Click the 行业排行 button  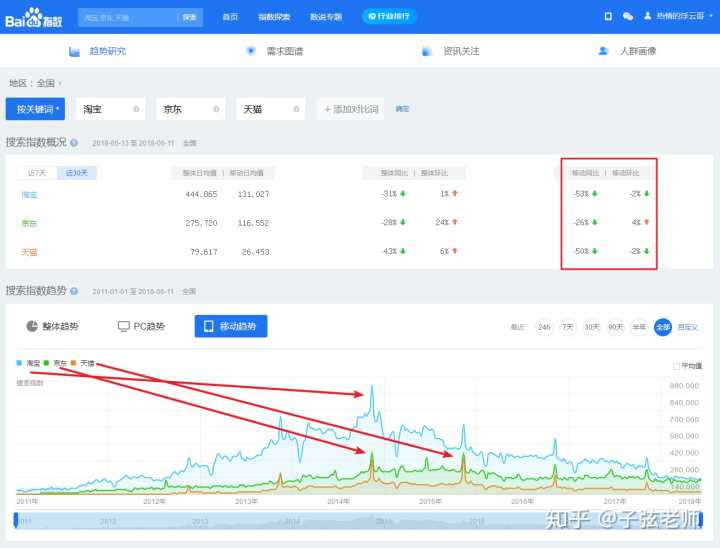[390, 16]
